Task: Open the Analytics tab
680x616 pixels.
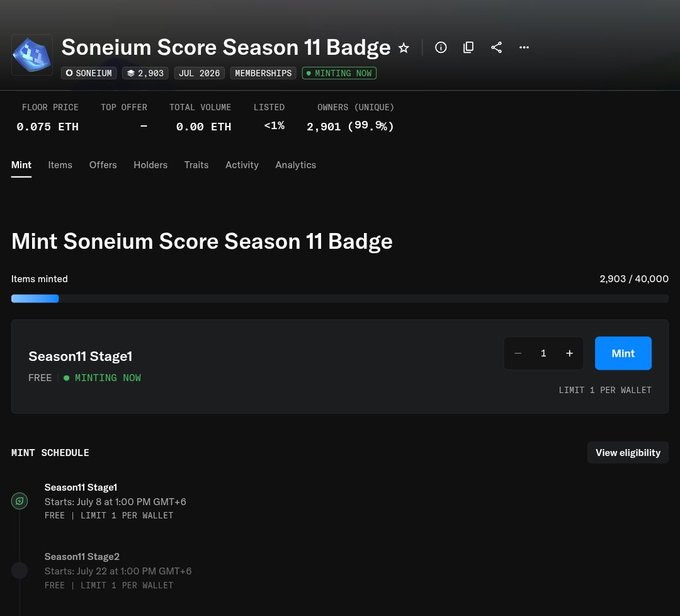Action: (296, 165)
